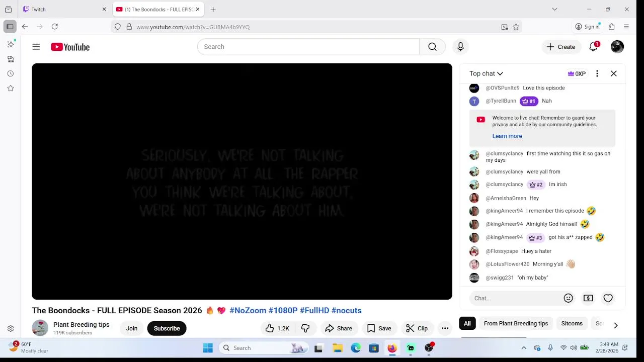Screen dimensions: 644x362
Task: Open the browser extensions puzzle icon
Action: (612, 27)
